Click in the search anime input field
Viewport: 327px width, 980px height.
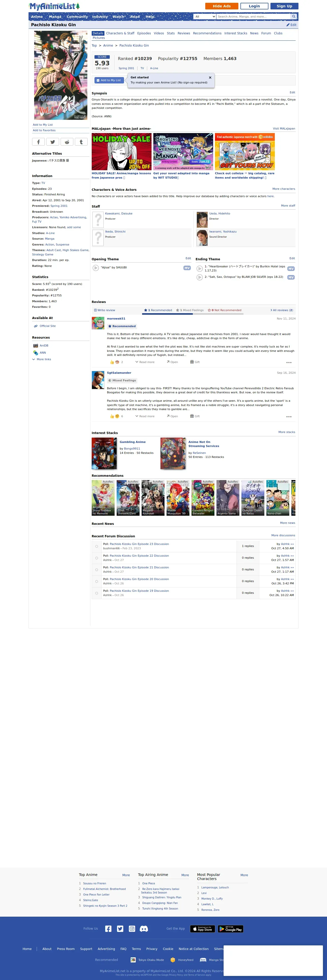pyautogui.click(x=253, y=17)
